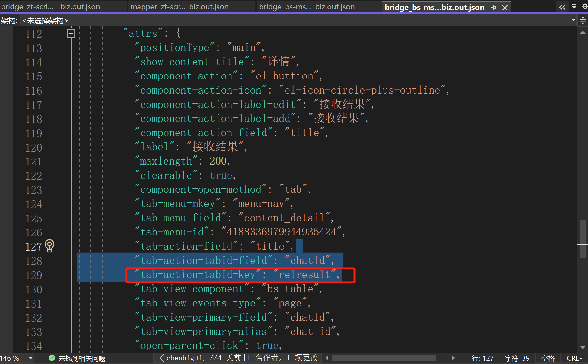588x364 pixels.
Task: Click the CRLF line ending indicator
Action: pos(574,358)
